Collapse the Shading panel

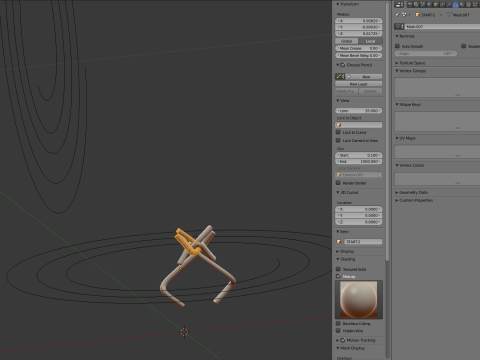pos(338,259)
